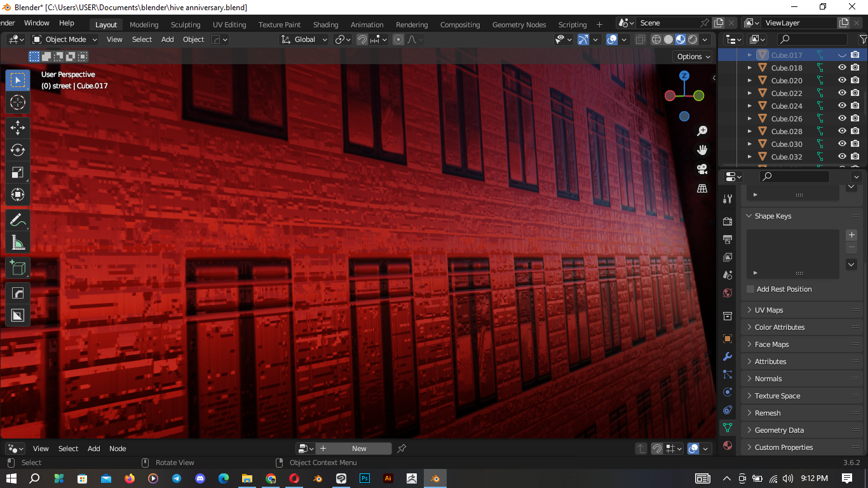Pick the Scale tool
The width and height of the screenshot is (868, 488).
[17, 172]
